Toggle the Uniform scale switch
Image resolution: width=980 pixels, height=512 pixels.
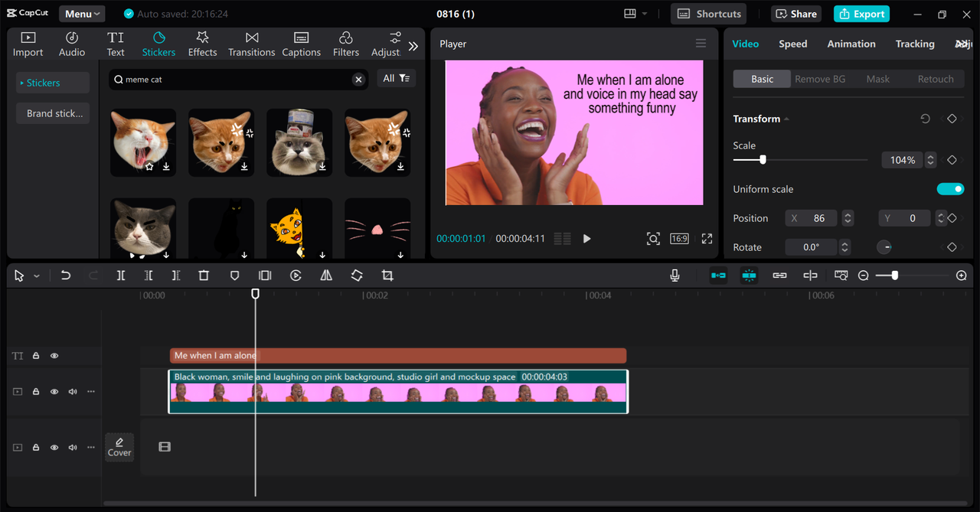[950, 189]
